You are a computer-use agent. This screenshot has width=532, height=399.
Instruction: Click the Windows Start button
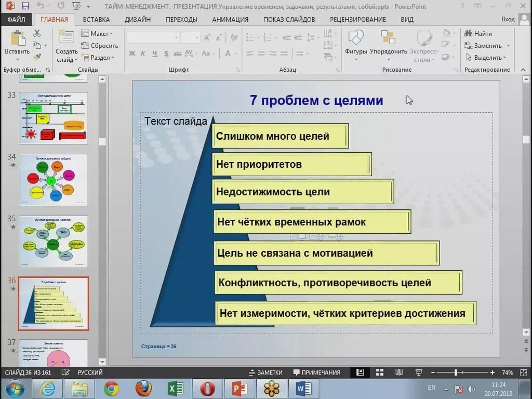(x=15, y=389)
